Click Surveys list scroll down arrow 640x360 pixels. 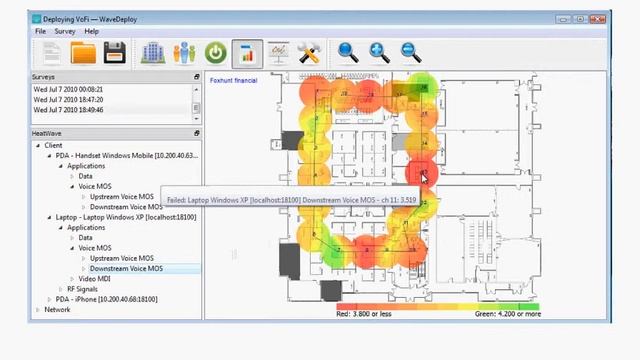pos(196,119)
